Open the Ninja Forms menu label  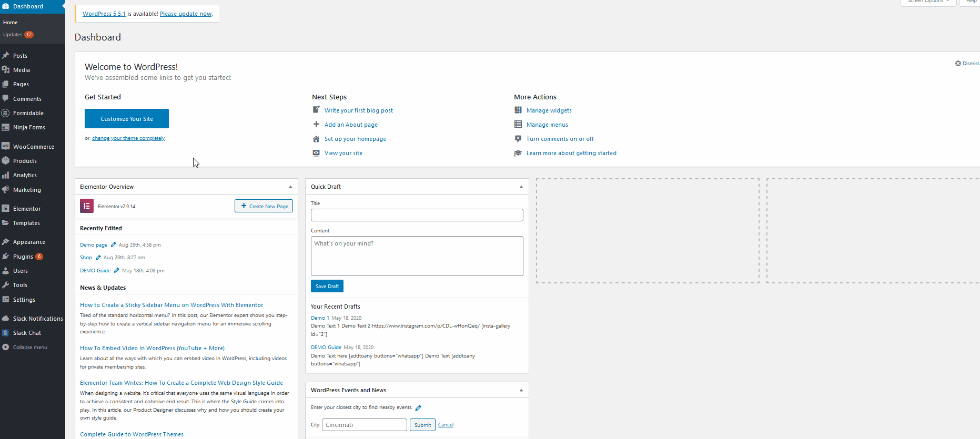point(29,127)
